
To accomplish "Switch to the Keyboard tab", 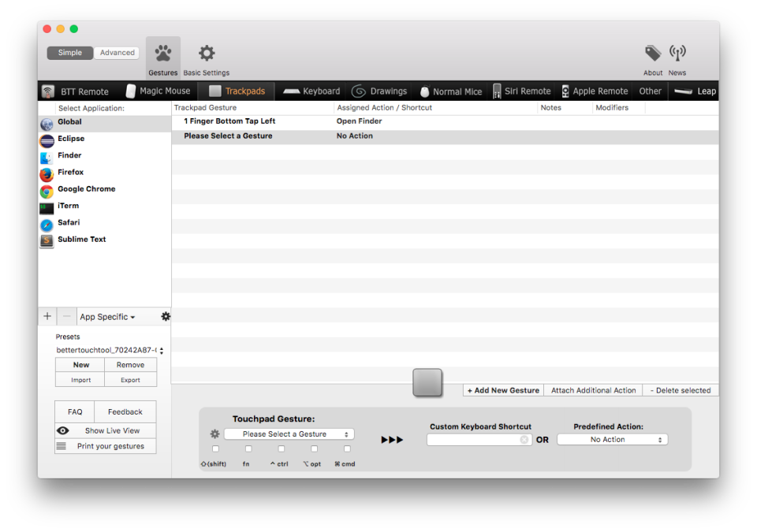I will point(311,91).
